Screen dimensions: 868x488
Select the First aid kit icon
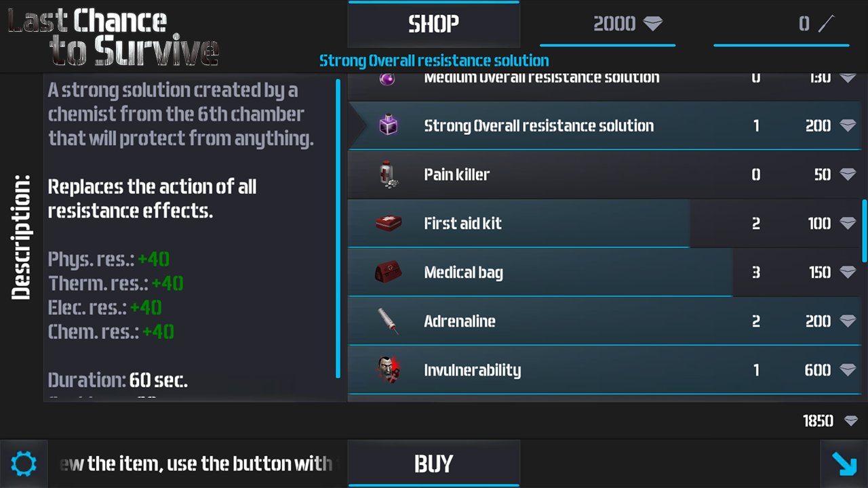[389, 223]
